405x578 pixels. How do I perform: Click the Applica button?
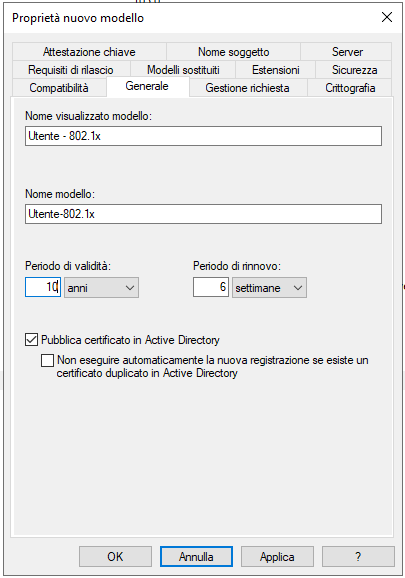pyautogui.click(x=277, y=556)
